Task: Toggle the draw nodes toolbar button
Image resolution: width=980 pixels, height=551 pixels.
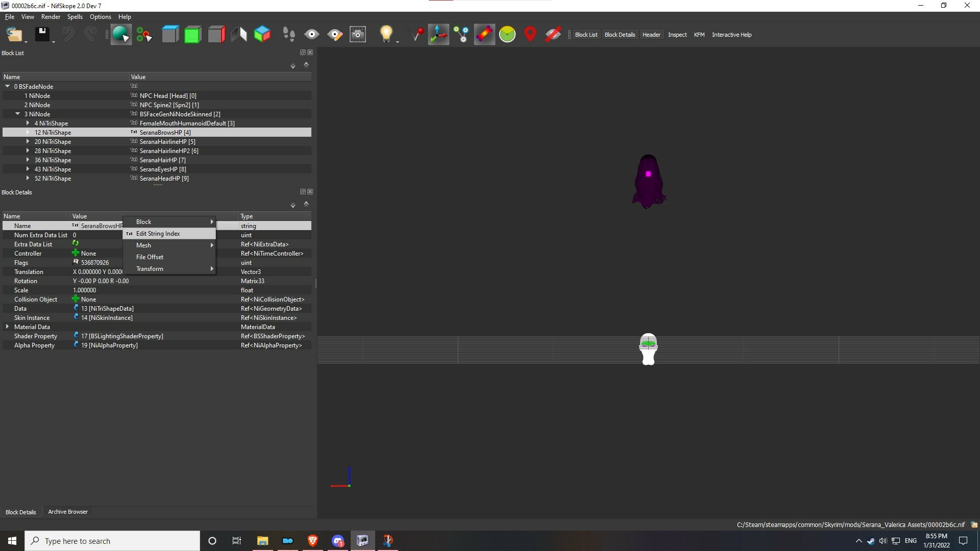Action: pyautogui.click(x=461, y=35)
